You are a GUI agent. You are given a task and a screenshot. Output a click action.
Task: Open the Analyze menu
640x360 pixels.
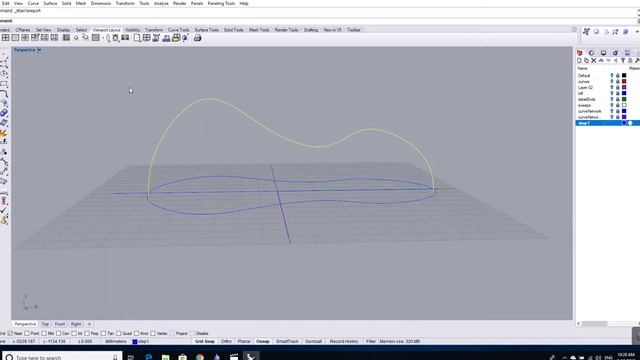click(x=161, y=3)
